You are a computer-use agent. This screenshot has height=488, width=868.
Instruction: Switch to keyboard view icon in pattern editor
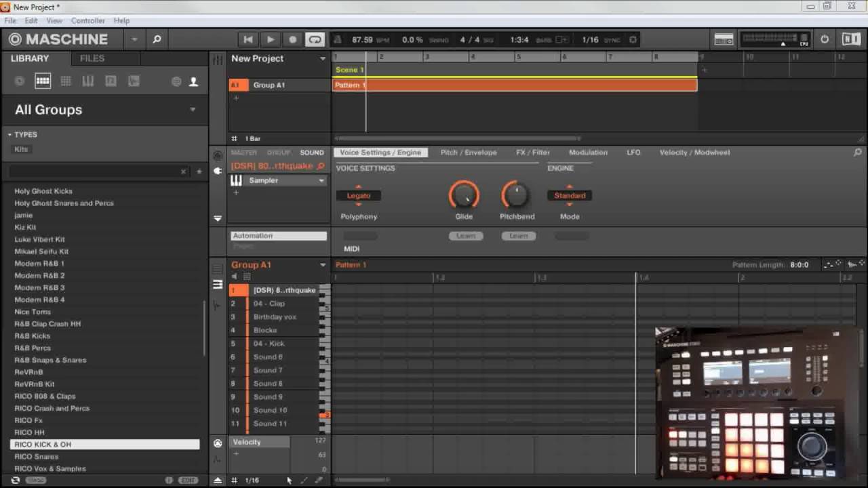(x=217, y=285)
